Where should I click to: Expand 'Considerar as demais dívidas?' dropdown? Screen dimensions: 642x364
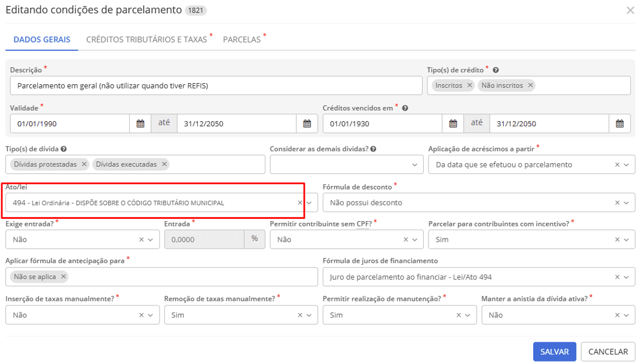point(415,165)
